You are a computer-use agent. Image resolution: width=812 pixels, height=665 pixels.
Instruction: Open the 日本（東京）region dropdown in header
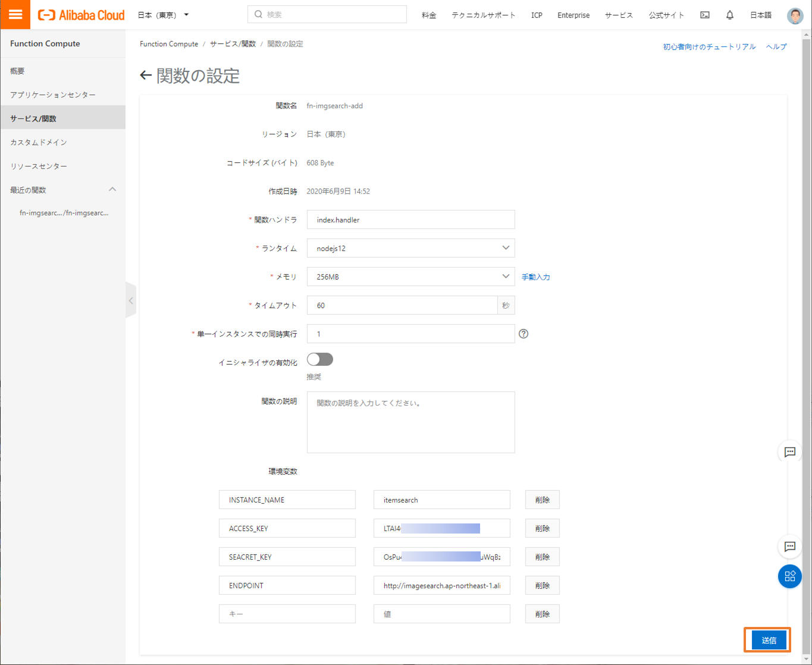click(163, 15)
